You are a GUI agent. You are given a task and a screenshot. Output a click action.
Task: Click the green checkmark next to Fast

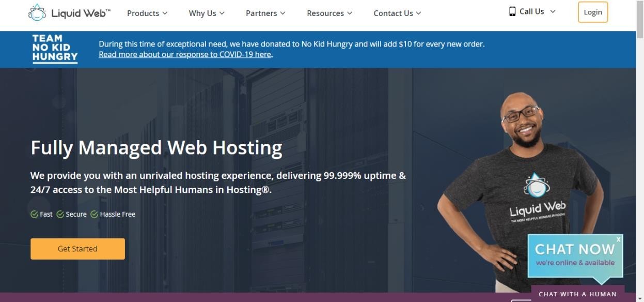coord(34,214)
